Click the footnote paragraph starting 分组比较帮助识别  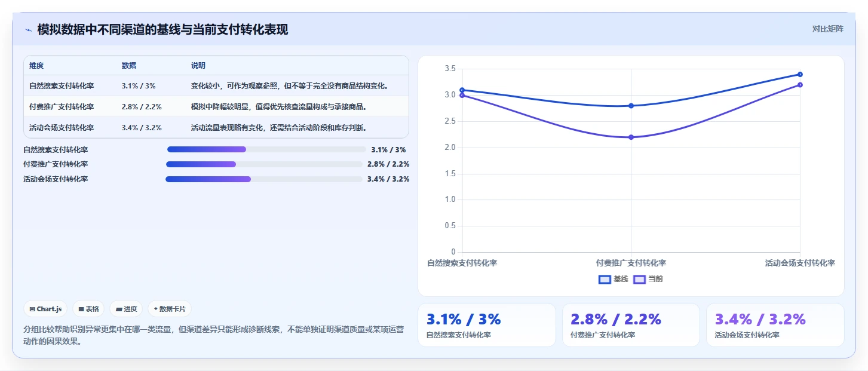pyautogui.click(x=214, y=335)
